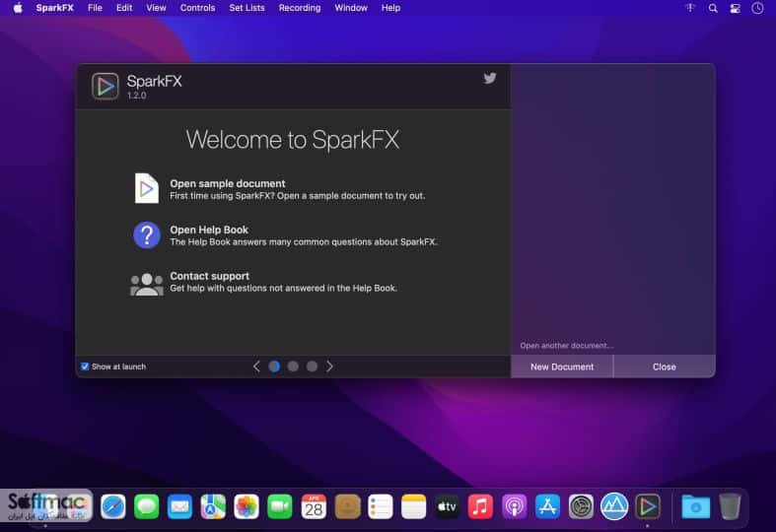This screenshot has height=532, width=776.
Task: Click the SparkFX logo in welcome header
Action: 105,86
